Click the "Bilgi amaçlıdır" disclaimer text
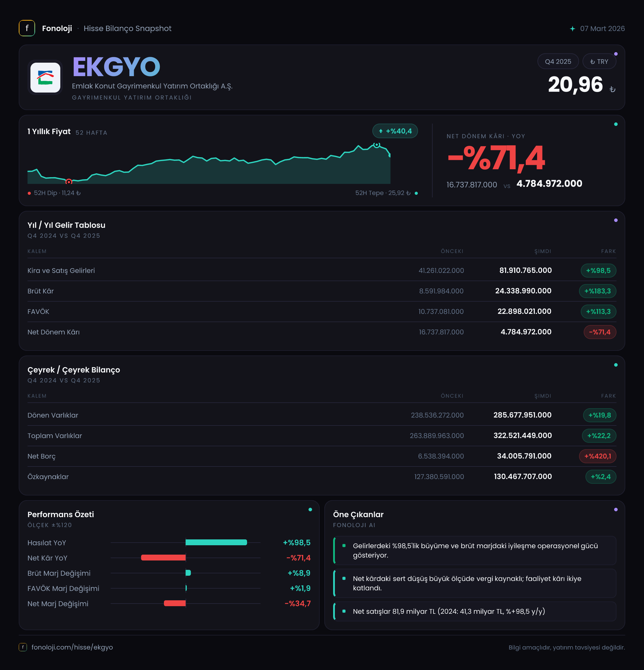The width and height of the screenshot is (644, 670). pos(566,647)
